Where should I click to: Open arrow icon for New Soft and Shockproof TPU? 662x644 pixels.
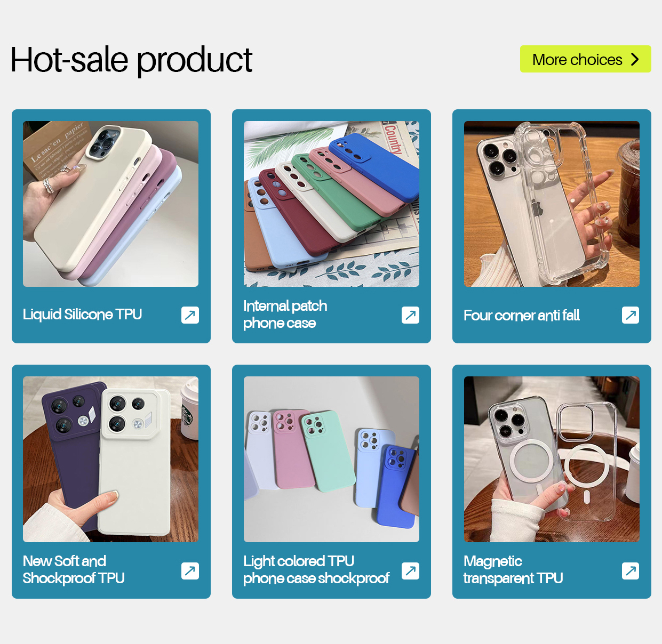(190, 571)
